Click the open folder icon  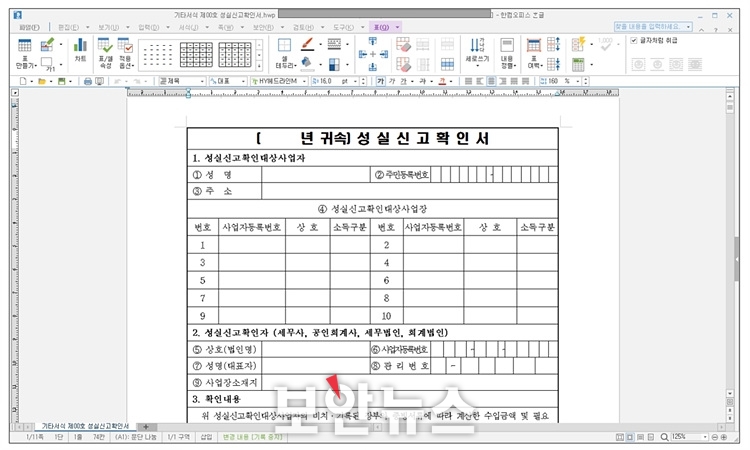pos(42,81)
